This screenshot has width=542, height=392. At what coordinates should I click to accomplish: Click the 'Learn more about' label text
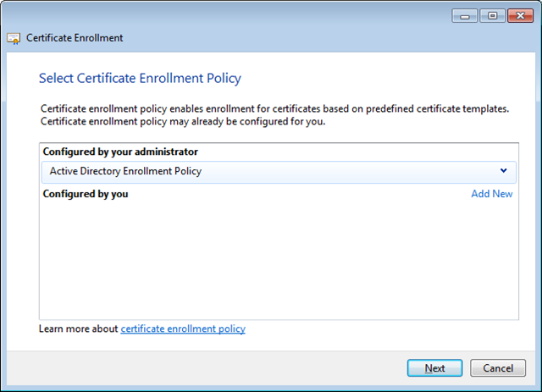(79, 329)
